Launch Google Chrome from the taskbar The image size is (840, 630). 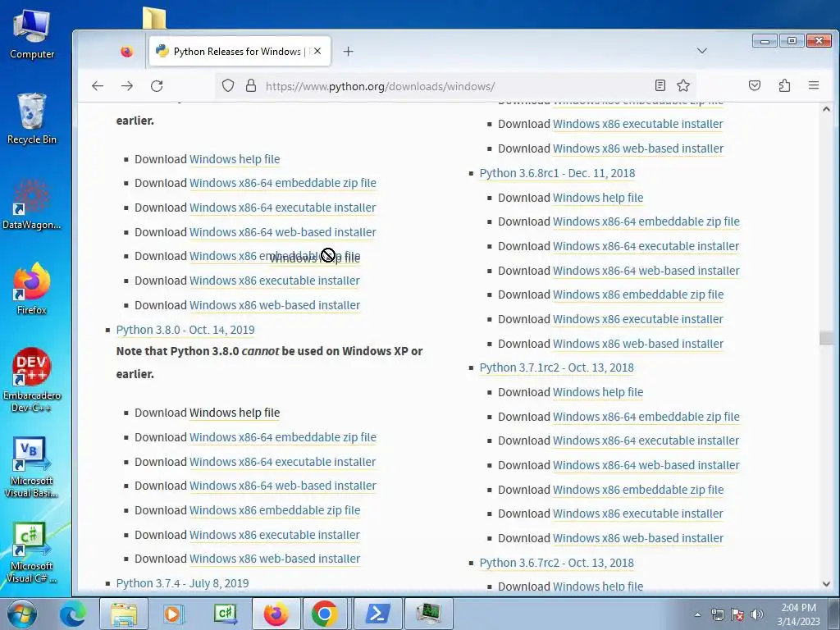click(325, 614)
